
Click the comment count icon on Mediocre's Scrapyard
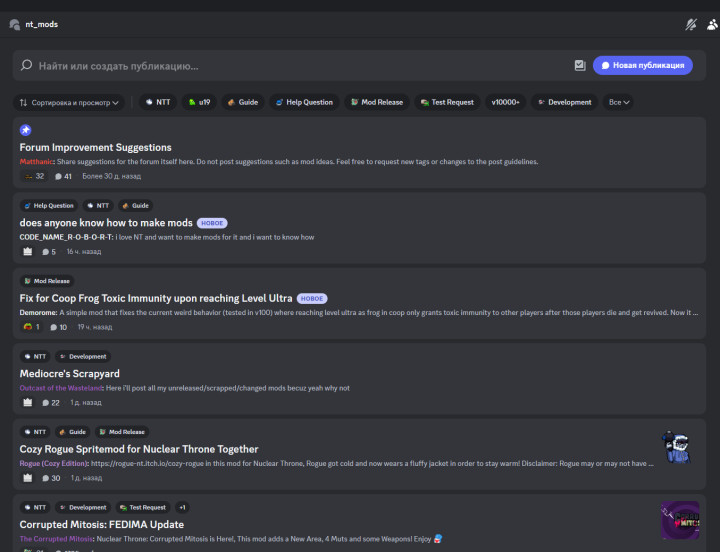(45, 402)
